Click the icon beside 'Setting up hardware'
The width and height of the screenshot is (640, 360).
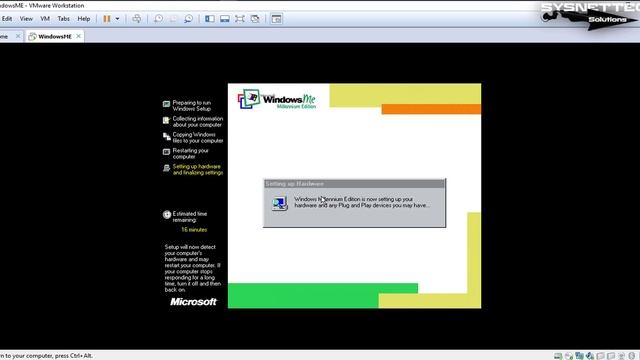pos(167,168)
